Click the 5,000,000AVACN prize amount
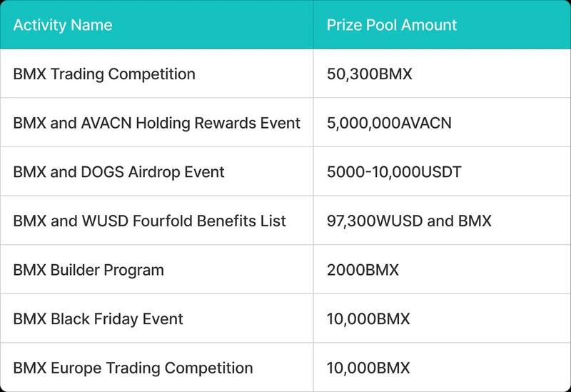571x392 pixels. (389, 123)
